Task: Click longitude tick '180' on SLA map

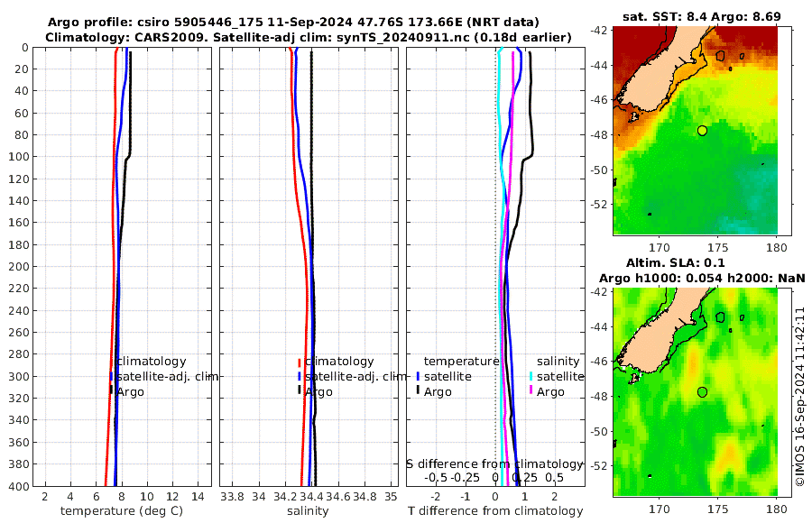Action: (777, 509)
